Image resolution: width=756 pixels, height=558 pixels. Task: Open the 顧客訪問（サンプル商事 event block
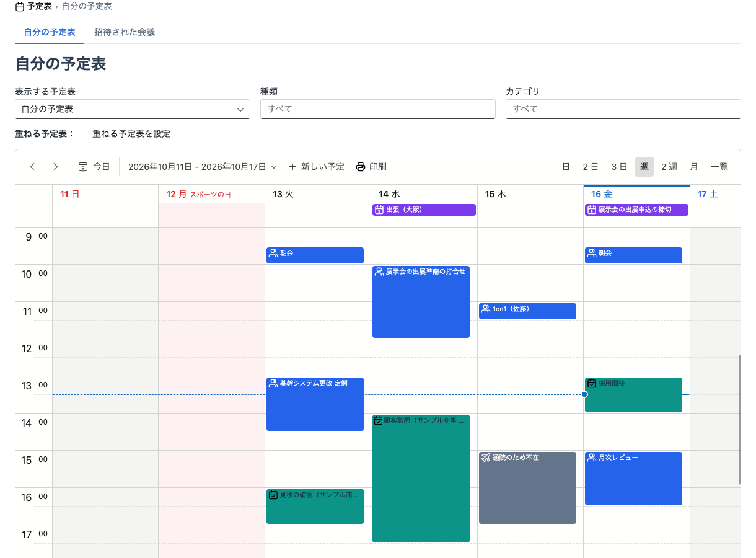coord(421,479)
